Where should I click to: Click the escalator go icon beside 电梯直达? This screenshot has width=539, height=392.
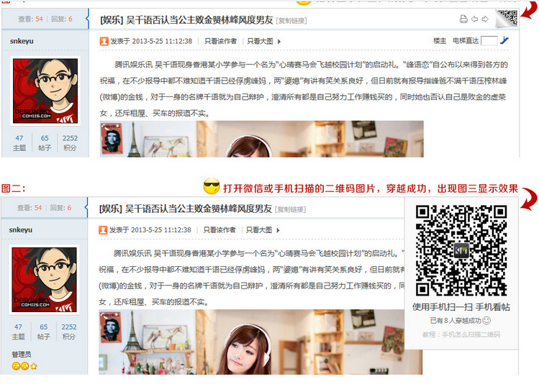[x=504, y=40]
